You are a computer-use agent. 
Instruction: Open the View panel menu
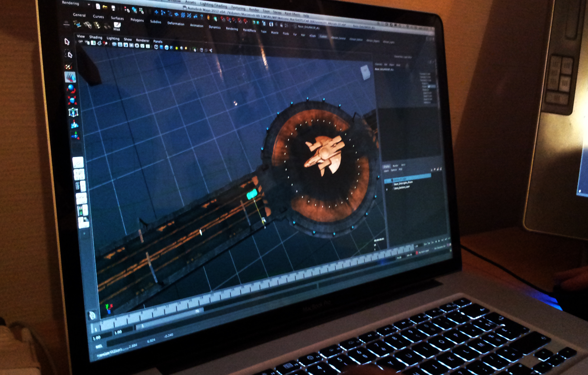click(81, 36)
